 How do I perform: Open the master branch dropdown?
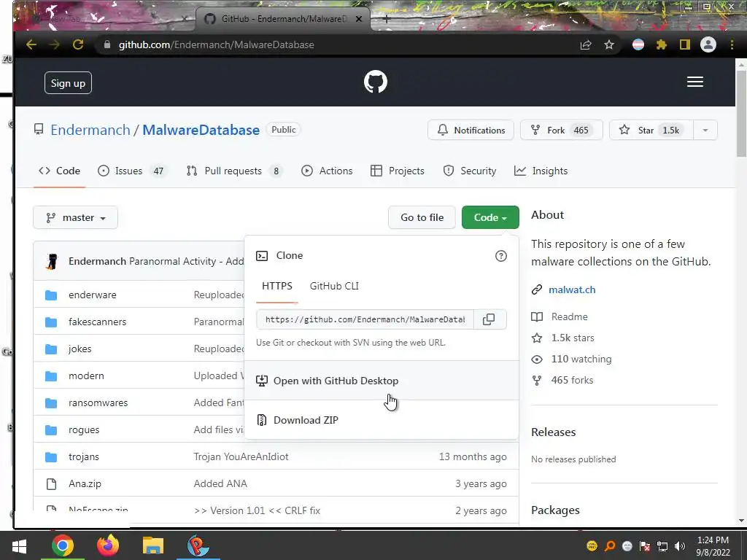[75, 217]
